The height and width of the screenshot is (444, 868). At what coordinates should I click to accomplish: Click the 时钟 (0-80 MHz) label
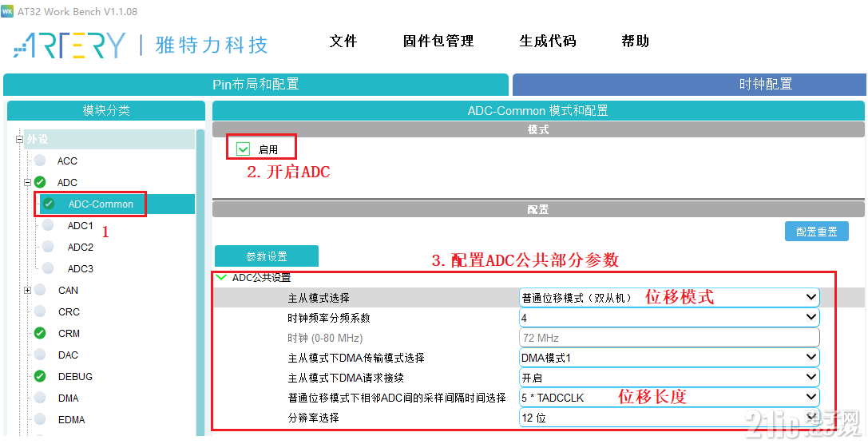click(325, 339)
